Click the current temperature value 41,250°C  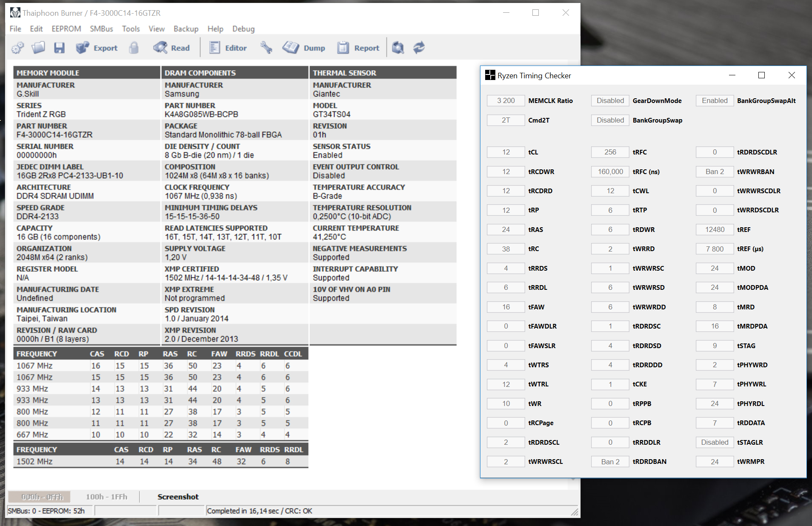click(329, 237)
